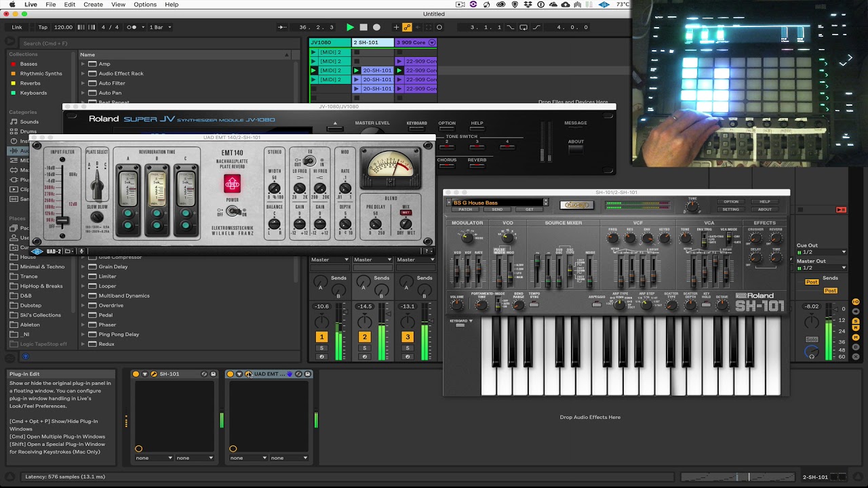Open the BS G House Bass patch selector
This screenshot has height=488, width=868.
click(x=498, y=203)
